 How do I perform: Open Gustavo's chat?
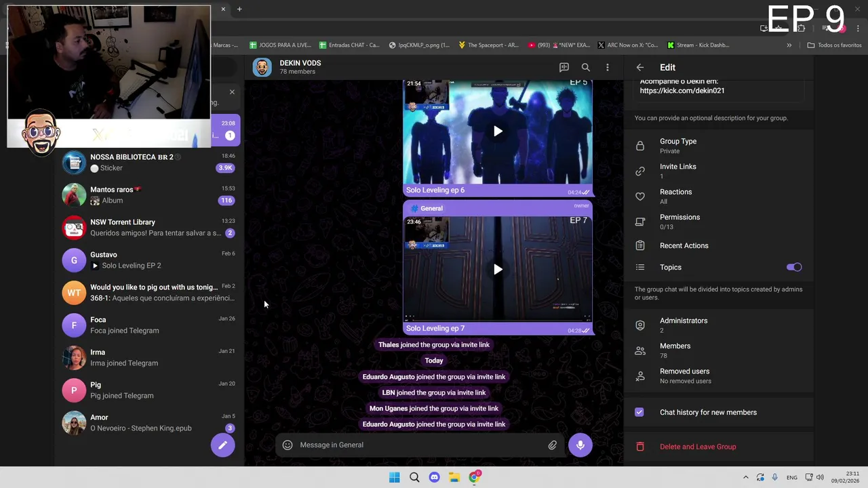[x=149, y=260]
